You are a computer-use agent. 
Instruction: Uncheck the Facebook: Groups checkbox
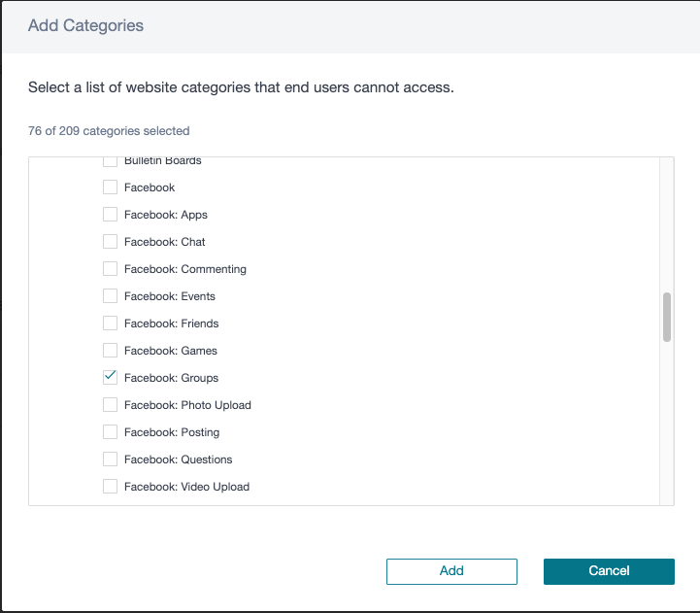click(x=111, y=378)
